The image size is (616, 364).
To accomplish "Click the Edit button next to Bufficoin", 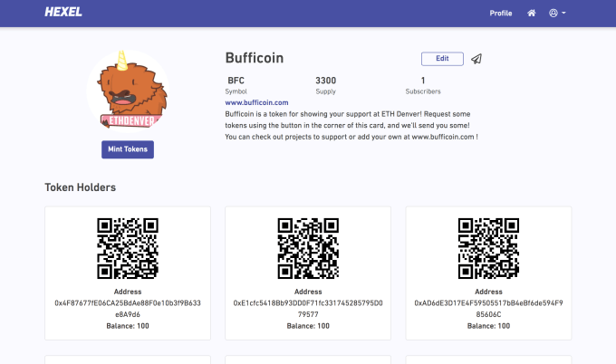I will [442, 59].
